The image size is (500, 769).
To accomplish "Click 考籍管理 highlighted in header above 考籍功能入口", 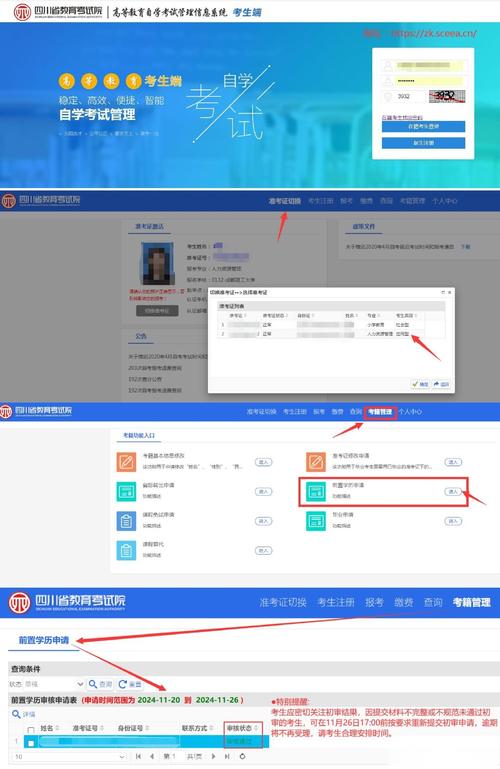I will (380, 411).
